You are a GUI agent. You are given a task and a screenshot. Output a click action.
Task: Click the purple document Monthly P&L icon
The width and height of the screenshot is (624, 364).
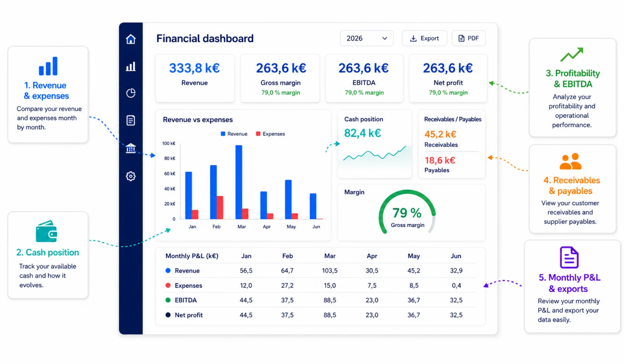point(569,257)
